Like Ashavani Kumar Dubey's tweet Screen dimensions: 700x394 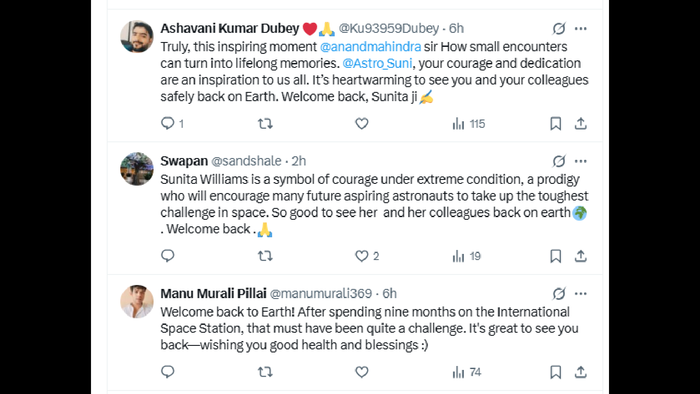pos(362,124)
